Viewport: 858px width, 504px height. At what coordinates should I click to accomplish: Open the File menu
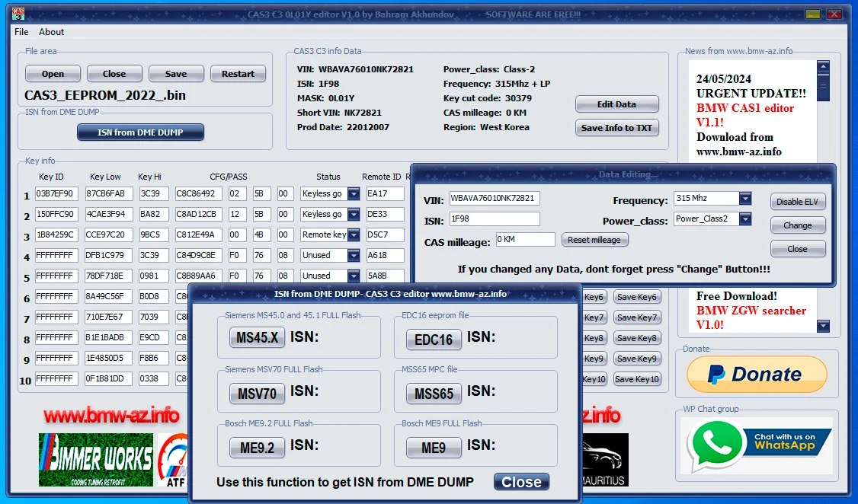(x=21, y=32)
